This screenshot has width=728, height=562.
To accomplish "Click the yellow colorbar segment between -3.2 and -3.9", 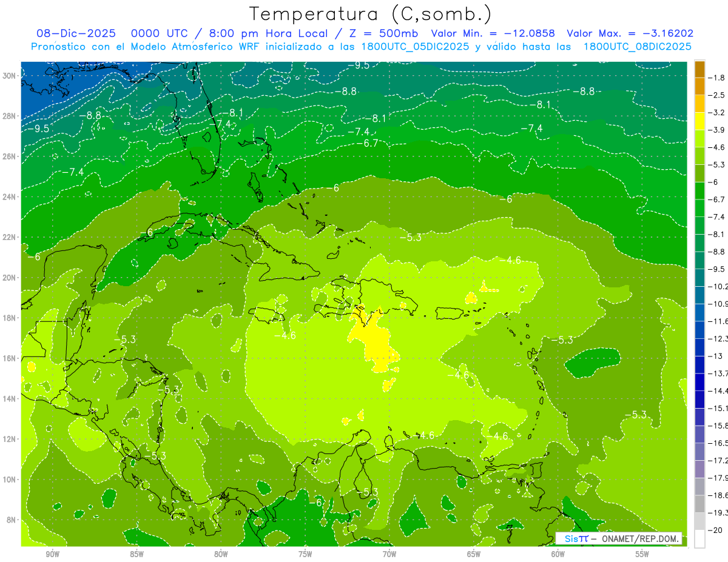I will [699, 121].
